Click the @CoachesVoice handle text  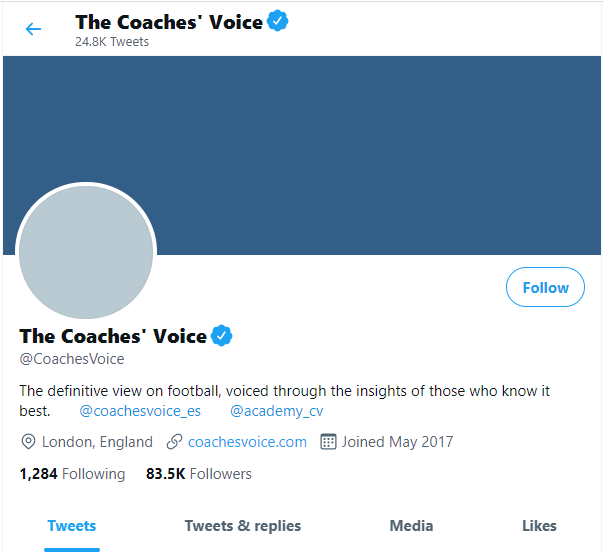(x=72, y=359)
